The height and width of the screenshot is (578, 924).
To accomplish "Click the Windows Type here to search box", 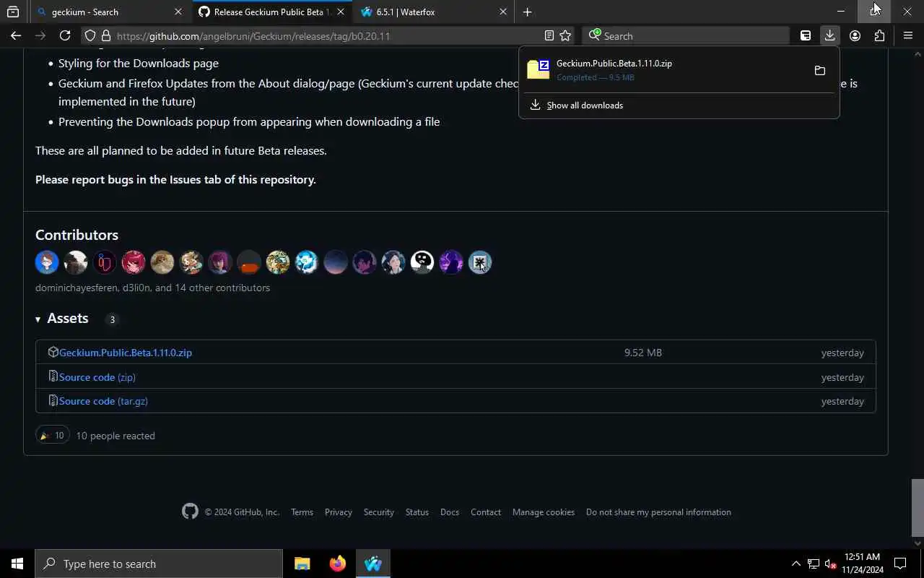I will [159, 564].
